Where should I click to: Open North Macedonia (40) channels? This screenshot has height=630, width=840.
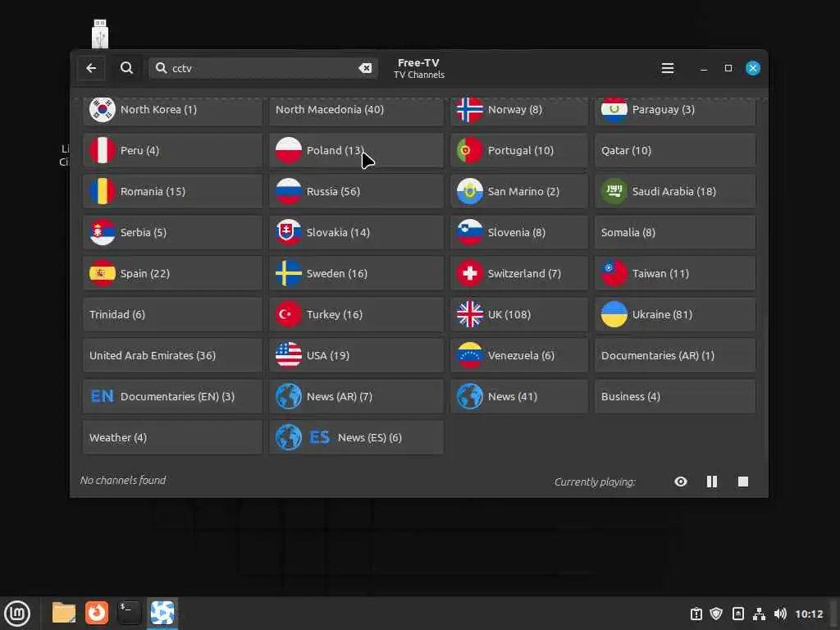356,110
